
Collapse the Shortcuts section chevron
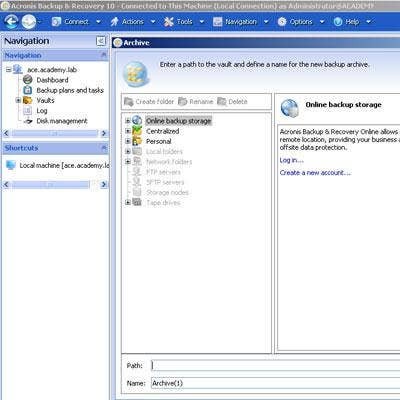click(x=104, y=148)
